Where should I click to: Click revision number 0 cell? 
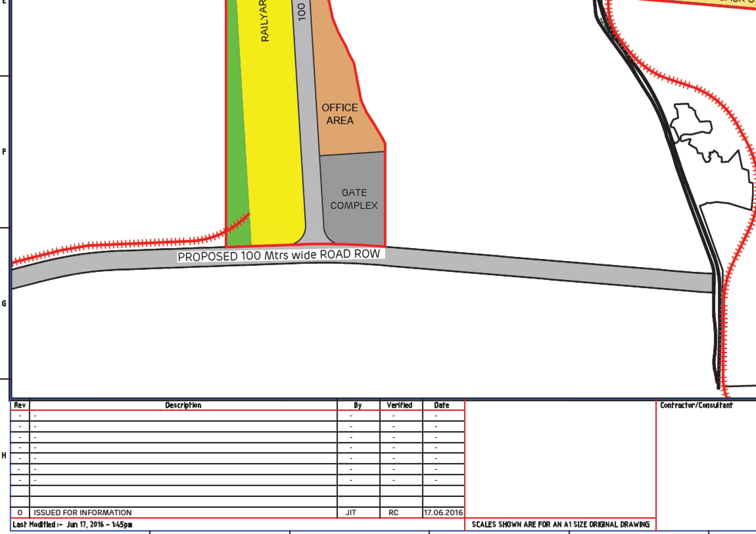(20, 513)
